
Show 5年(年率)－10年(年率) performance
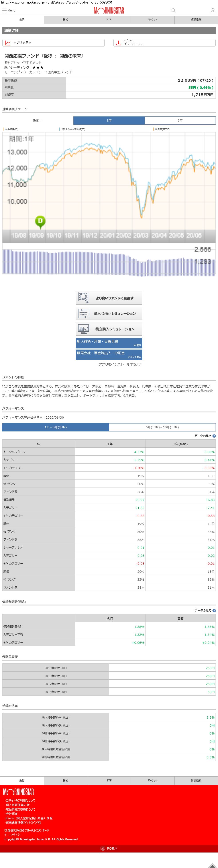tap(162, 427)
